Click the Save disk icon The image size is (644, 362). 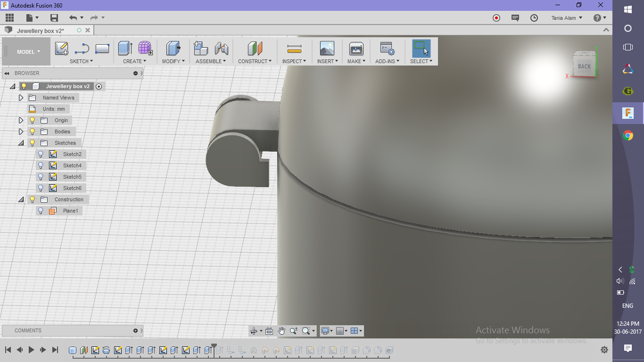tap(54, 18)
